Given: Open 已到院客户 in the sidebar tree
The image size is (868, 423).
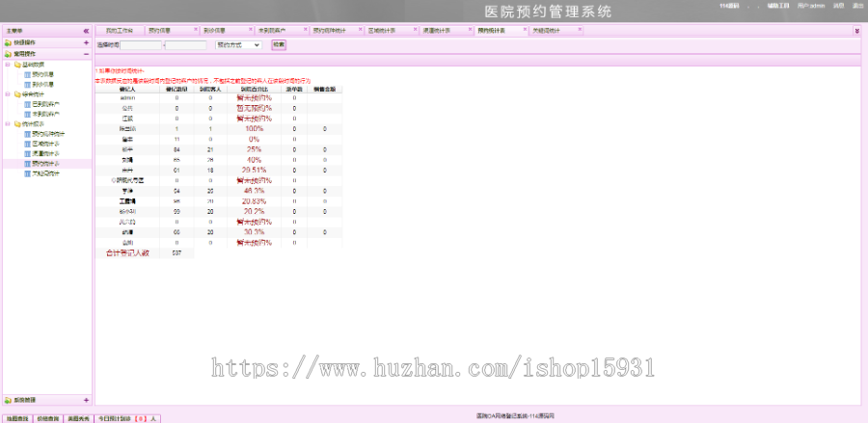Looking at the screenshot, I should click(45, 104).
